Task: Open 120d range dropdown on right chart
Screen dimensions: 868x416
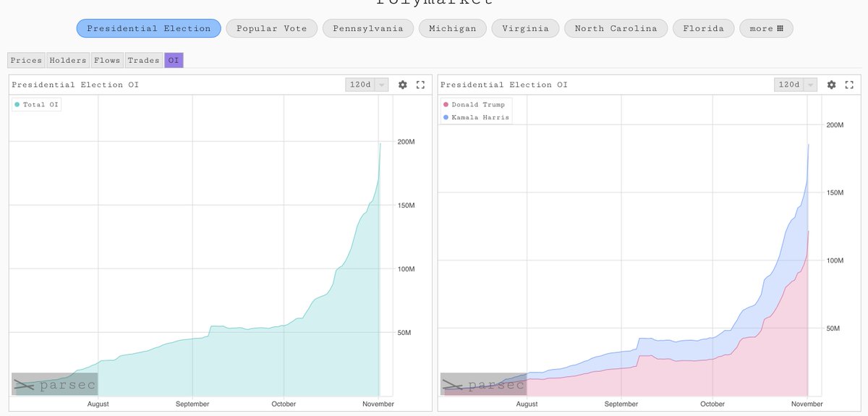Action: [x=796, y=85]
